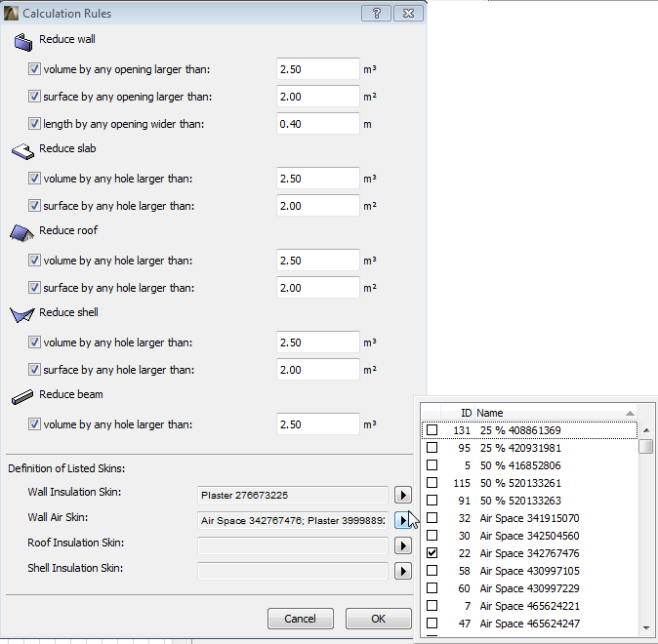Check the box for 25 % 408861369

(432, 430)
